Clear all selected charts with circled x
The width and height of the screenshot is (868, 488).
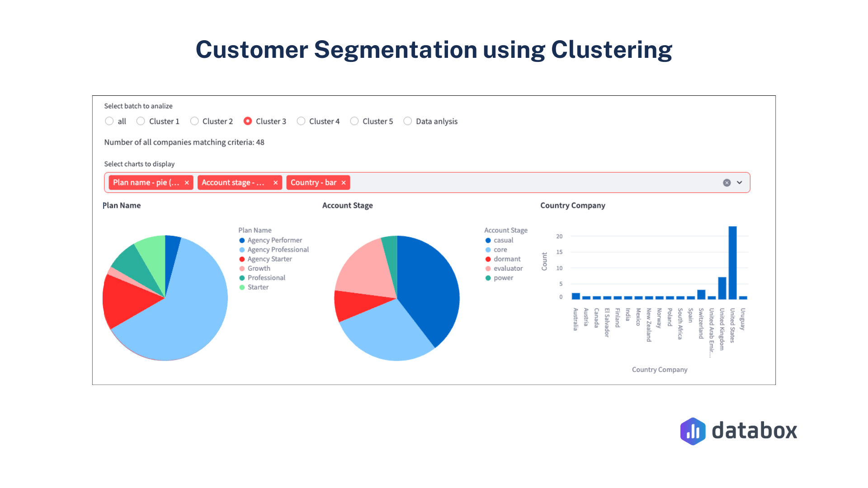[x=727, y=183]
